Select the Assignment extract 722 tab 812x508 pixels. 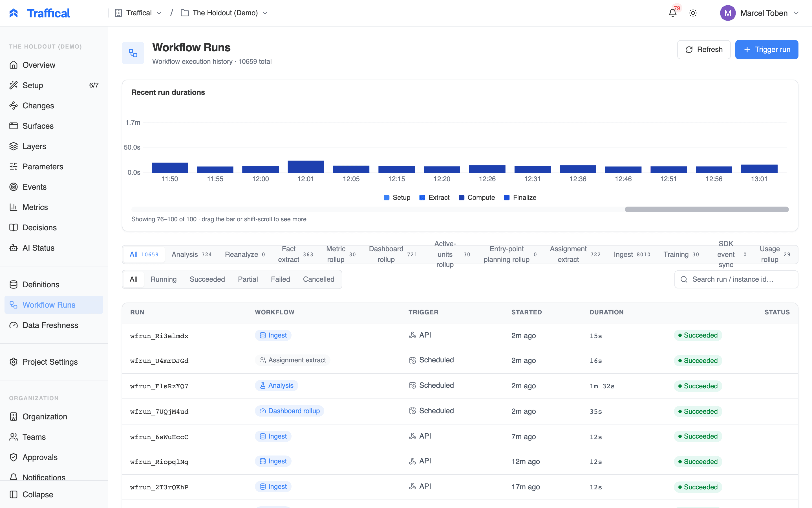[x=575, y=254]
